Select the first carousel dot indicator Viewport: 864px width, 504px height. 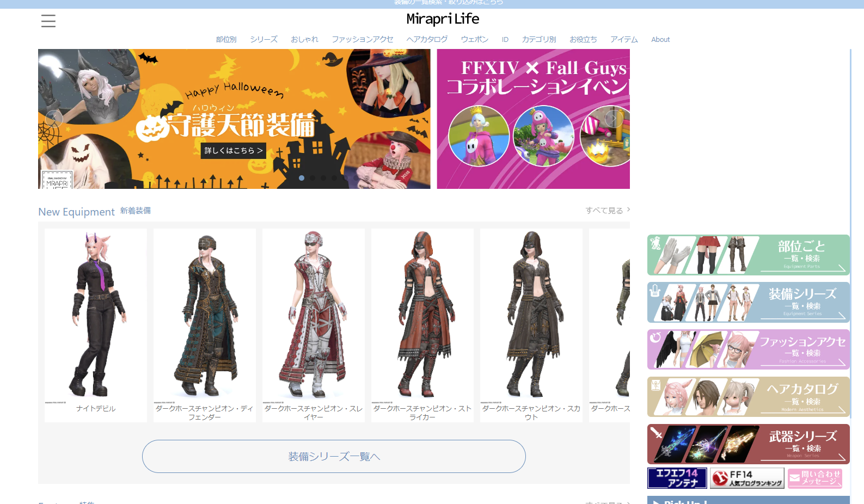pos(302,178)
